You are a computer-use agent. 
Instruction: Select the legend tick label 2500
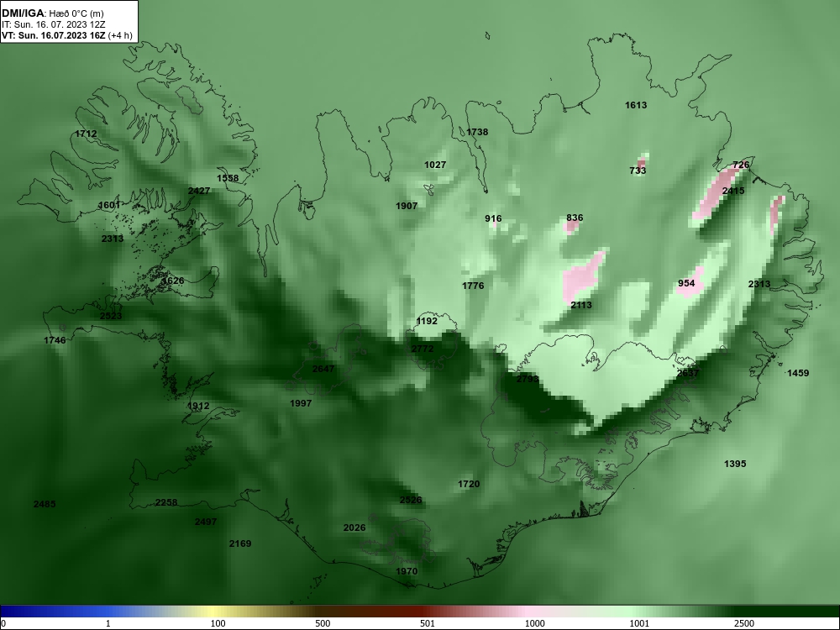[x=744, y=623]
